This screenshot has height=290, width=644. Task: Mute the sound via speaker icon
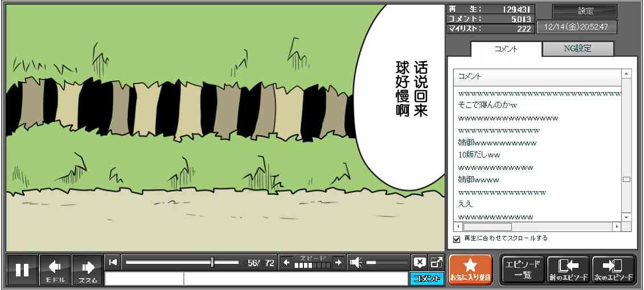pos(356,262)
